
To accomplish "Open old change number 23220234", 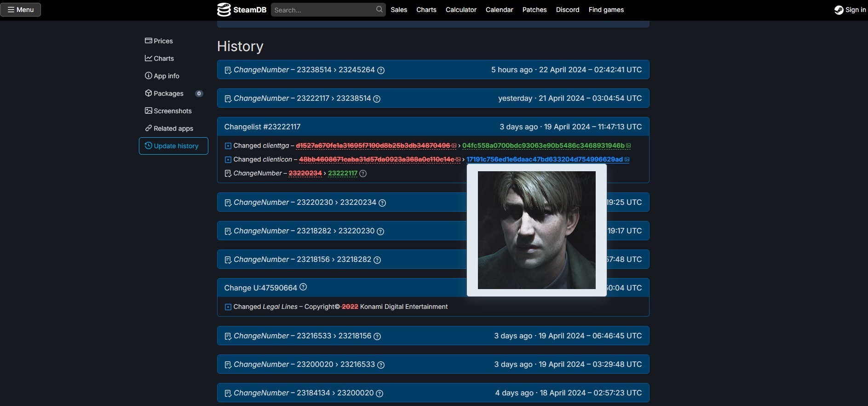I will pos(305,173).
